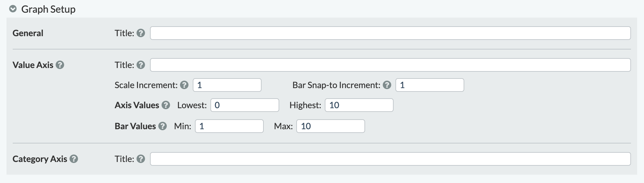This screenshot has height=183, width=644.
Task: Click the General Title input field
Action: pos(390,33)
